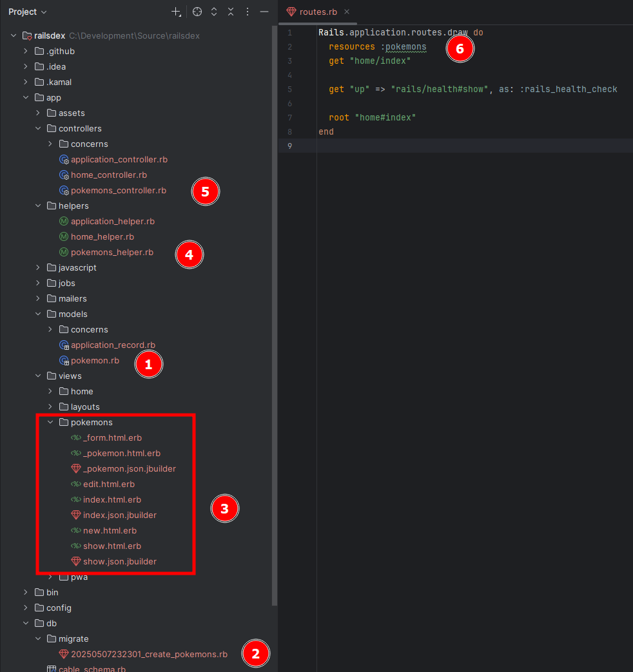This screenshot has width=633, height=672.
Task: Click the Expand All icon in Project toolbar
Action: (x=214, y=12)
